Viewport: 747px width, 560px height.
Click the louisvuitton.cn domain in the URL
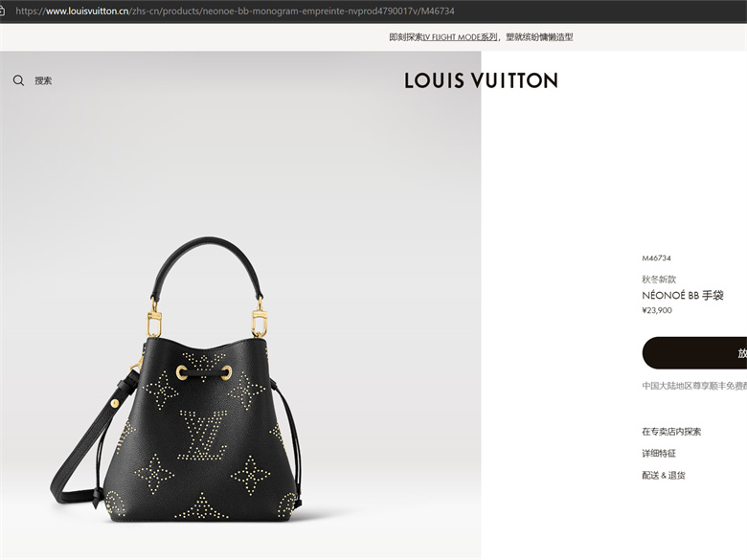(87, 11)
